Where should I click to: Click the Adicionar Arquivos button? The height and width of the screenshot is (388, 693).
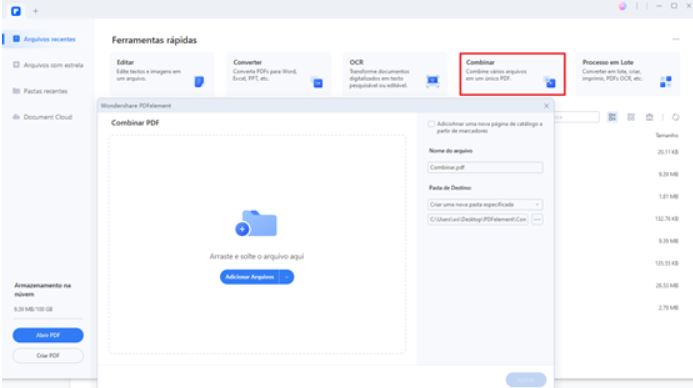[x=250, y=277]
